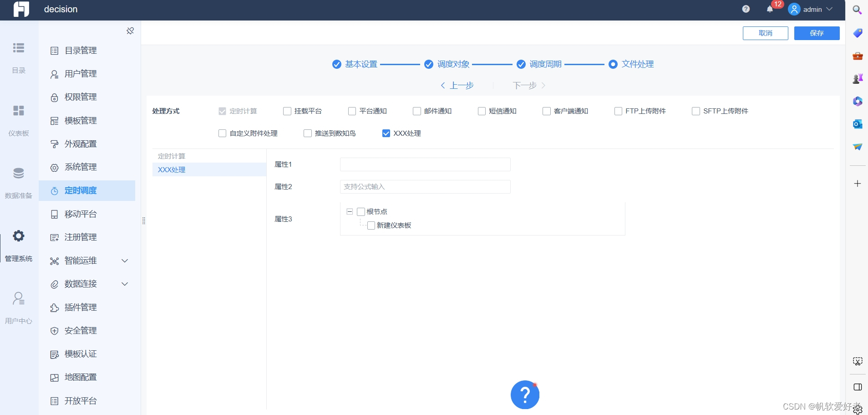Image resolution: width=868 pixels, height=415 pixels.
Task: Open 管理系统 gear icon in left rail
Action: pos(19,236)
